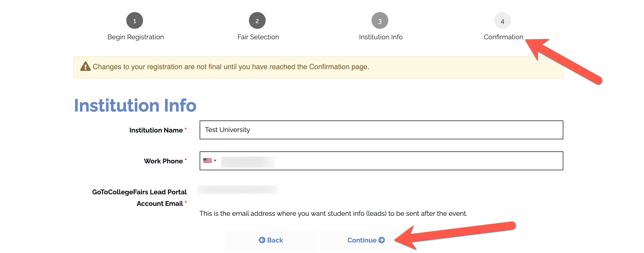Click the US flag icon
644x253 pixels.
click(207, 161)
